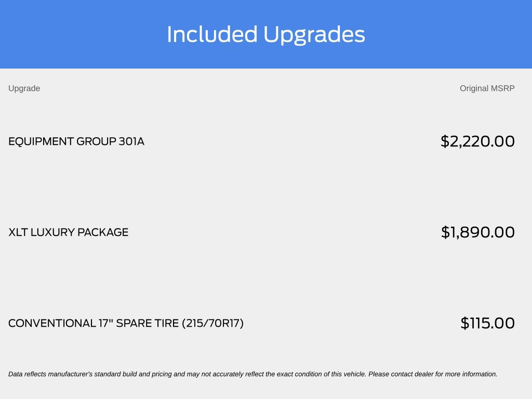
Task: Click the word Included in title
Action: 212,34
